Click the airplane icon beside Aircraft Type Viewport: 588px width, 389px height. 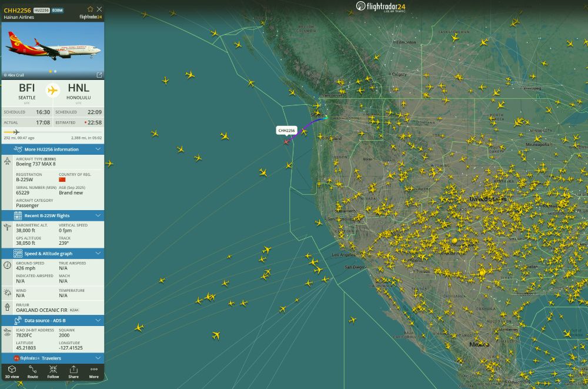pos(8,161)
